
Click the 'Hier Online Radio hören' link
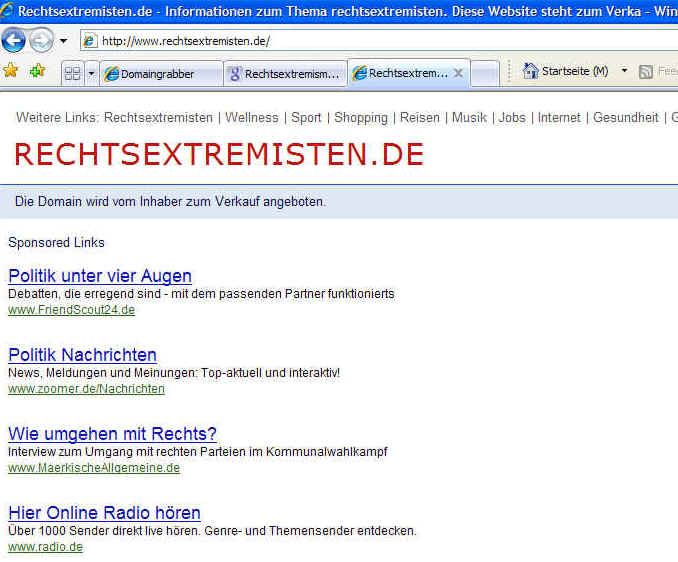(104, 513)
